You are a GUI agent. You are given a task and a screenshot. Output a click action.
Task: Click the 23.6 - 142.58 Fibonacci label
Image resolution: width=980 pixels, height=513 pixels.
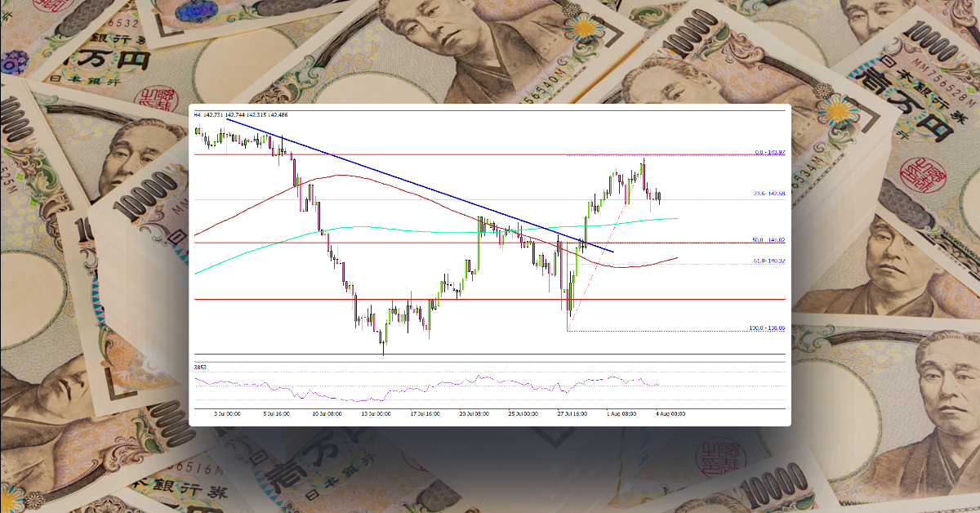click(771, 194)
